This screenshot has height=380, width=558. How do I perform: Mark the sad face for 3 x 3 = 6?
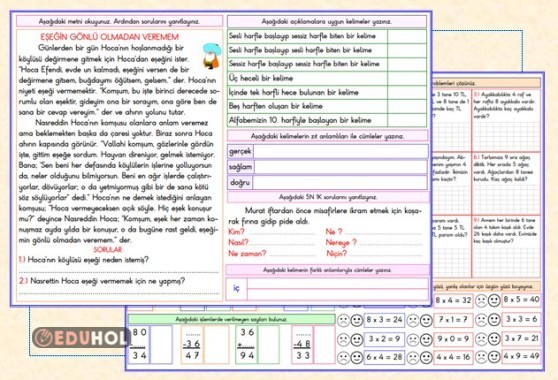pos(481,320)
